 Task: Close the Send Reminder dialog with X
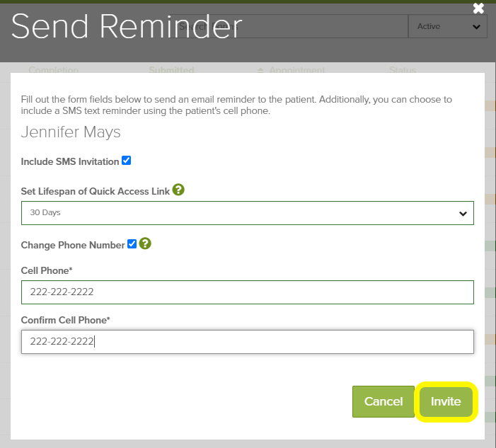click(479, 8)
